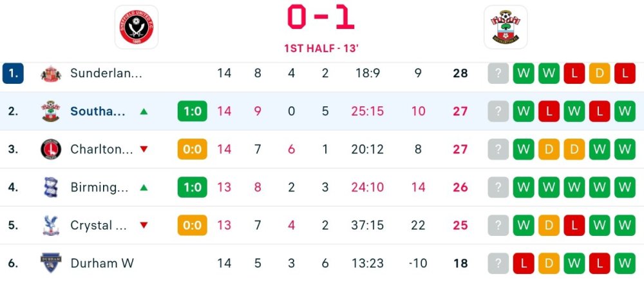Click Durham W's first red L form badge
Image resolution: width=644 pixels, height=281 pixels.
pyautogui.click(x=524, y=264)
